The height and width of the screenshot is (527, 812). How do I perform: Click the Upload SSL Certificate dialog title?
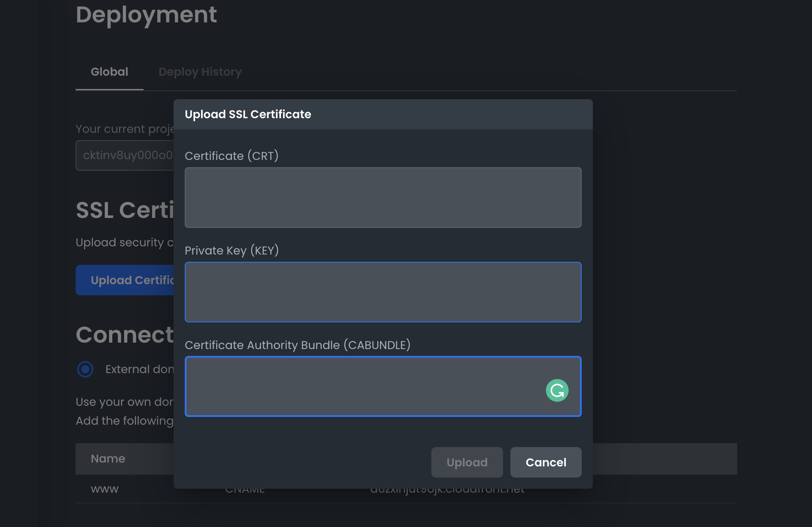click(x=248, y=114)
